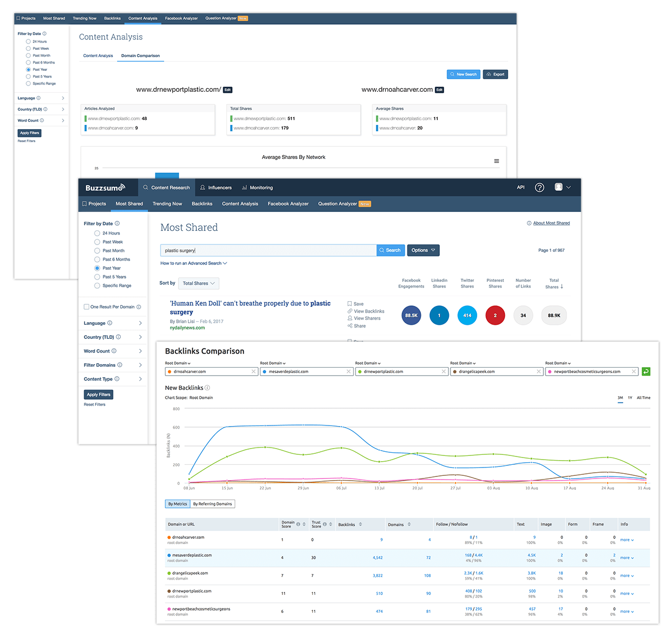672x638 pixels.
Task: Click the View Sharers icon
Action: point(350,318)
